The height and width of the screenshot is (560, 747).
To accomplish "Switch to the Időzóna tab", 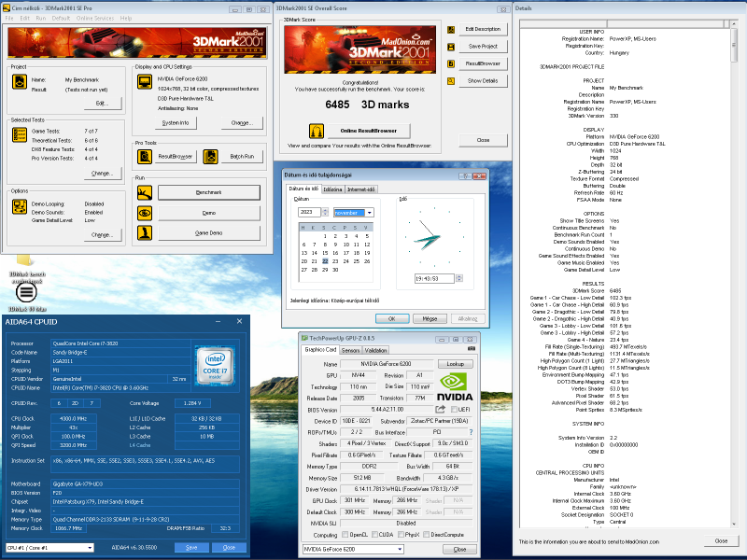I will pyautogui.click(x=332, y=189).
